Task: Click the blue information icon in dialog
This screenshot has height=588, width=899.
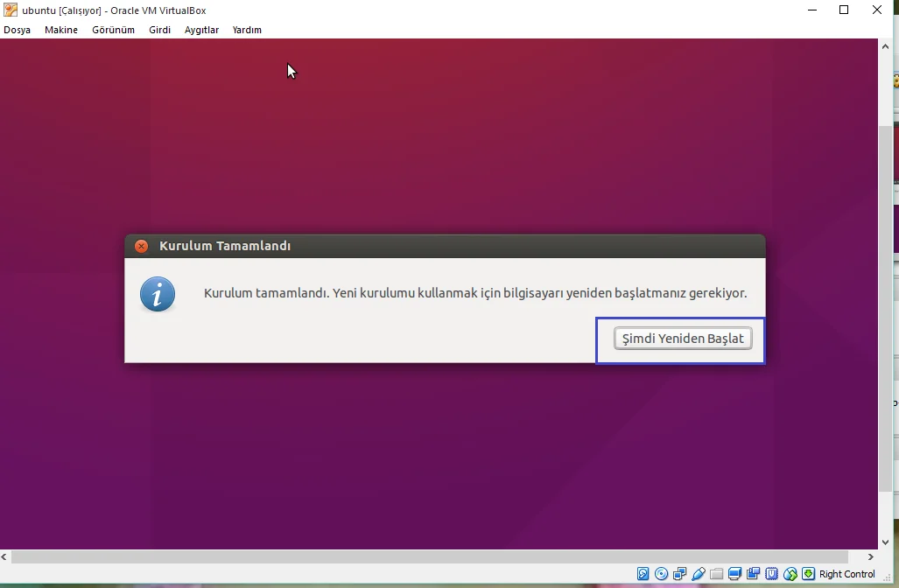Action: [x=158, y=296]
